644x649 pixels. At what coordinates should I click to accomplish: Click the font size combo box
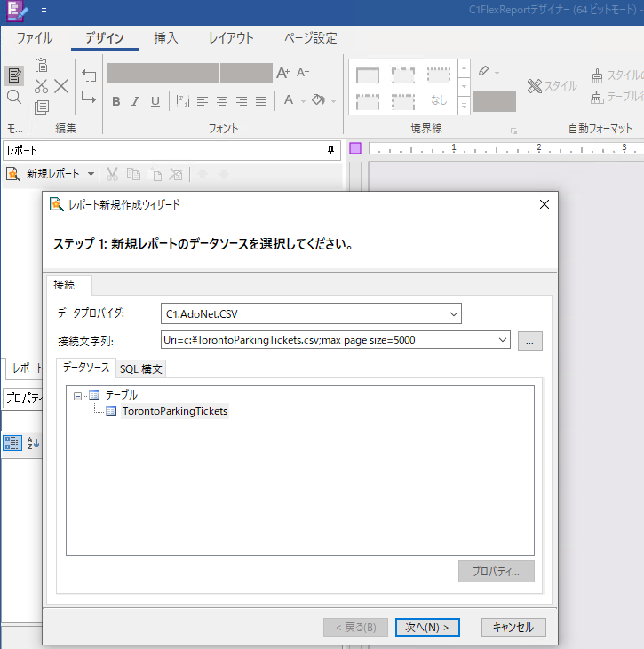(246, 74)
